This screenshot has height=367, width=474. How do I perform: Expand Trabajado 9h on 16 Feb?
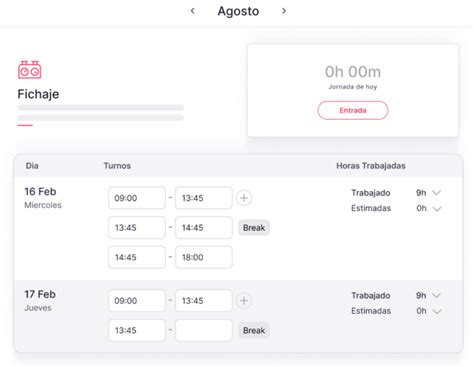tap(436, 193)
